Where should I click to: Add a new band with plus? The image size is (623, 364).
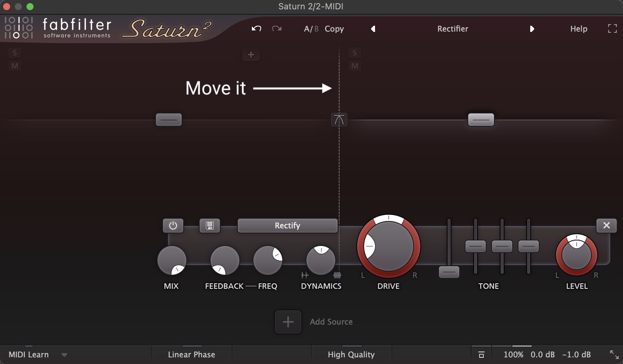click(x=251, y=55)
